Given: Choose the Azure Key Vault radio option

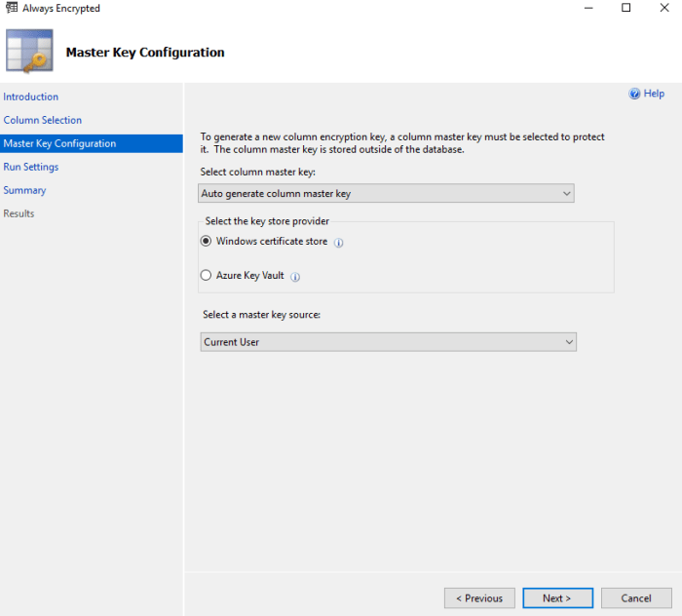Looking at the screenshot, I should [207, 276].
